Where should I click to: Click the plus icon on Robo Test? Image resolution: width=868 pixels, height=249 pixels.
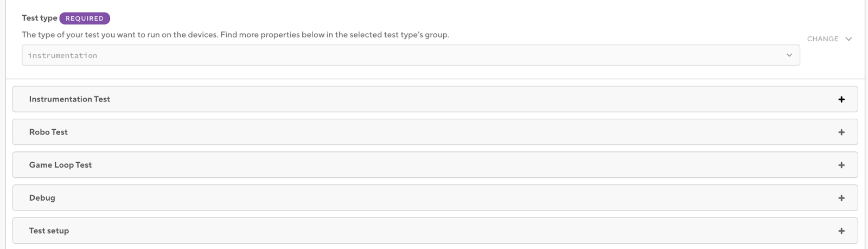point(841,132)
